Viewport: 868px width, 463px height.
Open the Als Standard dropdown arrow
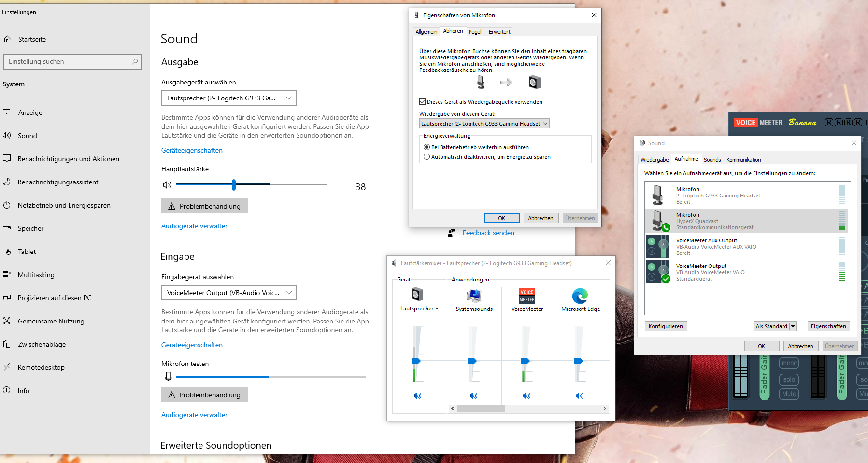[793, 326]
